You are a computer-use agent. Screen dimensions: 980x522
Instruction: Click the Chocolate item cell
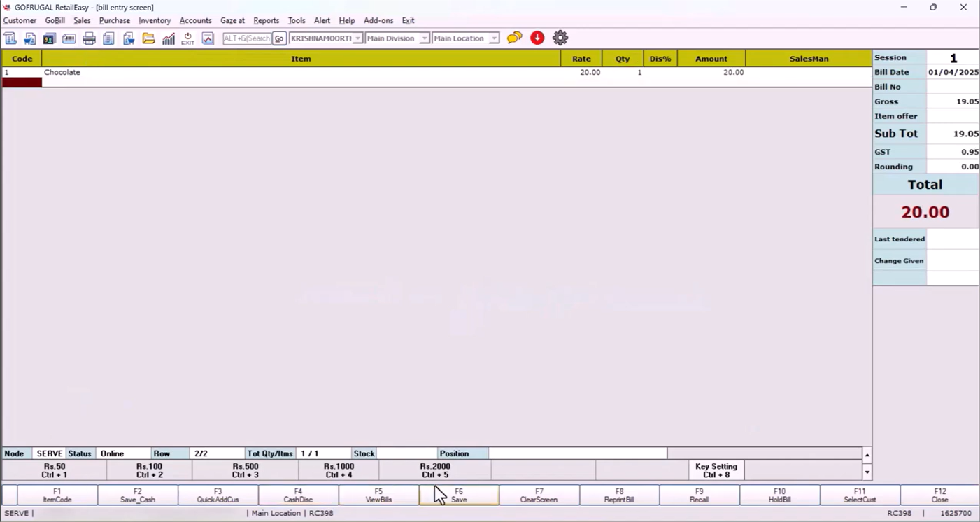click(301, 72)
